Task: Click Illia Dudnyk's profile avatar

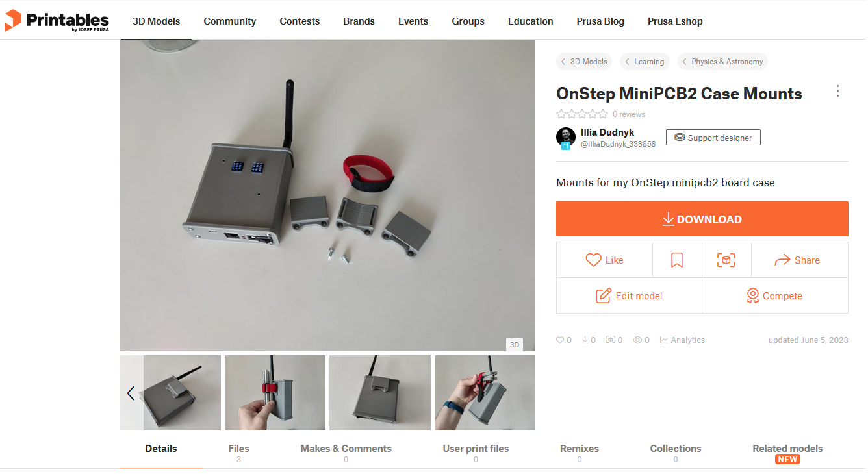Action: (x=566, y=137)
